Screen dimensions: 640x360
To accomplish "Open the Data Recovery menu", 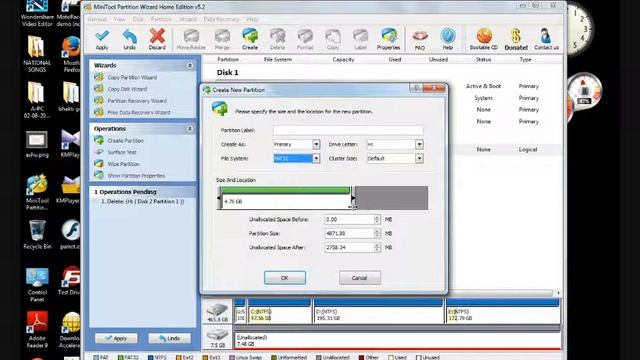I will click(x=221, y=19).
